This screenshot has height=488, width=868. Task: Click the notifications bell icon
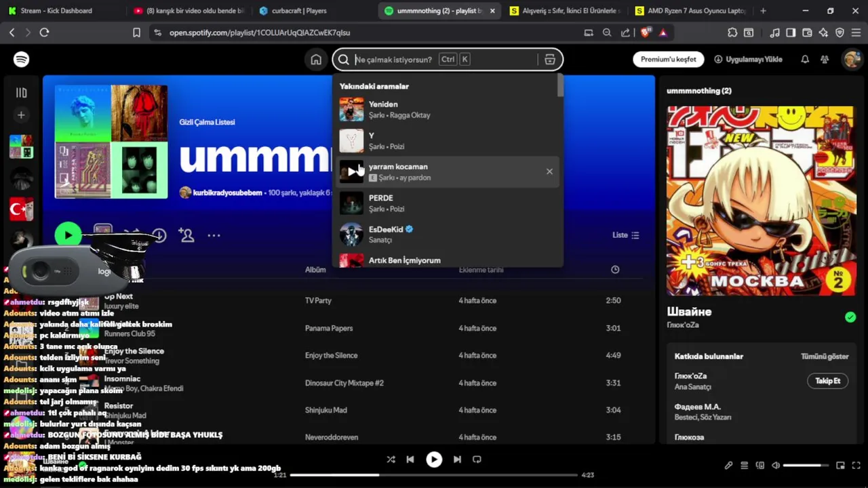[x=805, y=60]
